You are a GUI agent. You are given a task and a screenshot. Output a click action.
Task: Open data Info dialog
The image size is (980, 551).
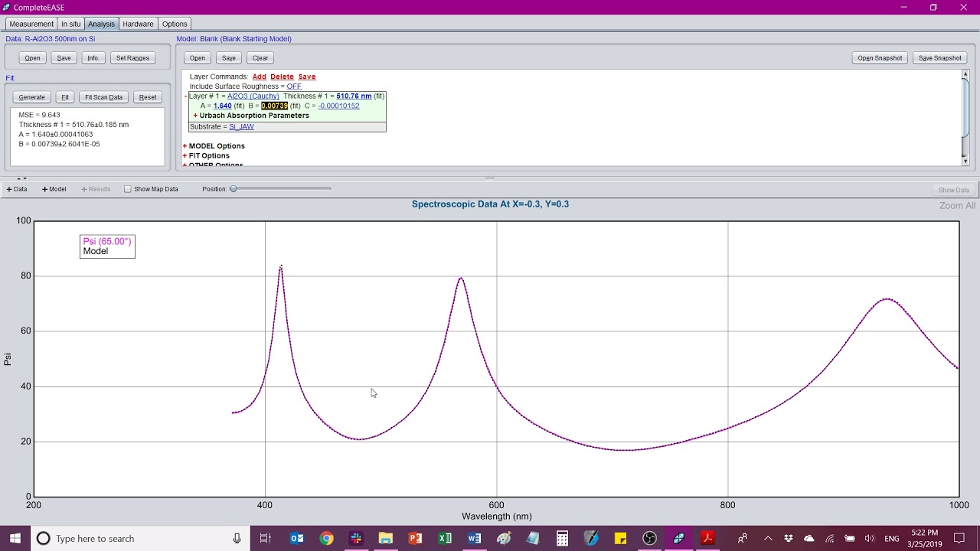tap(93, 58)
